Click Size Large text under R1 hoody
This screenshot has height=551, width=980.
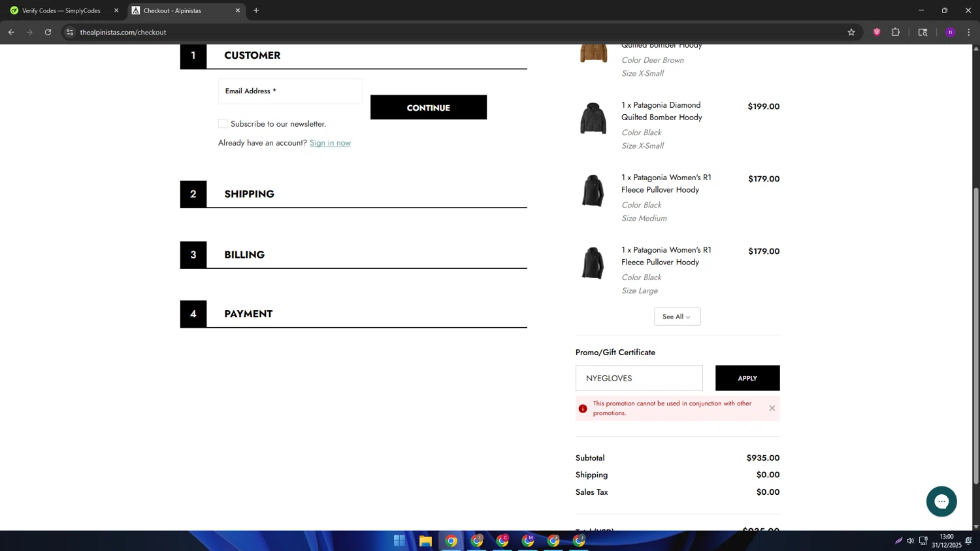640,291
